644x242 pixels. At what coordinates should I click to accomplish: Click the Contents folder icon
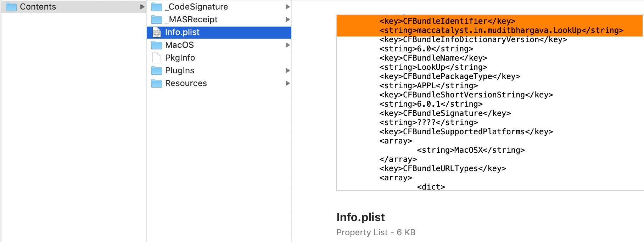(11, 7)
